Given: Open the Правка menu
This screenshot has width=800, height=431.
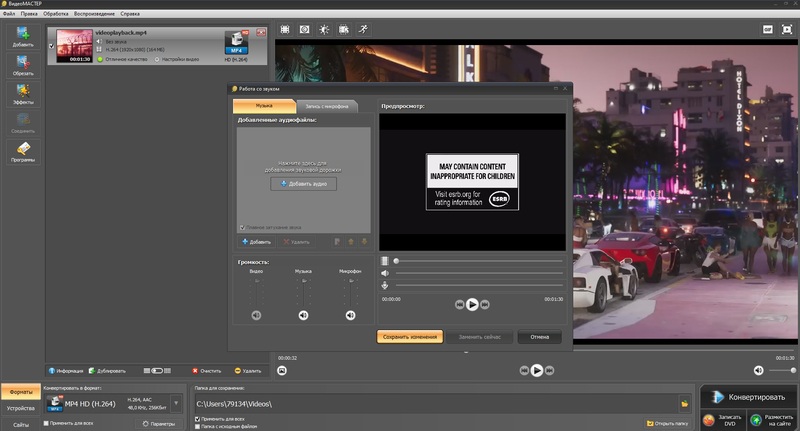Looking at the screenshot, I should (x=29, y=14).
